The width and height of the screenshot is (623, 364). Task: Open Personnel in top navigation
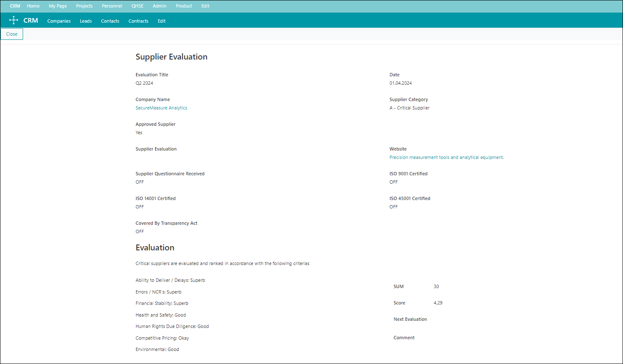112,6
